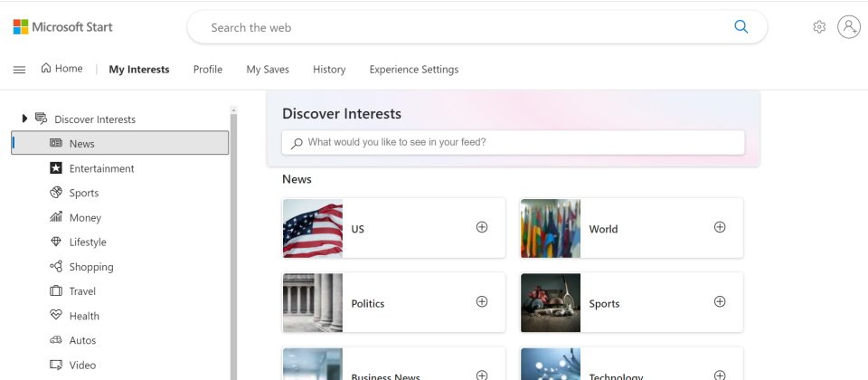Switch to the My Saves tab
Viewport: 868px width, 380px height.
268,70
